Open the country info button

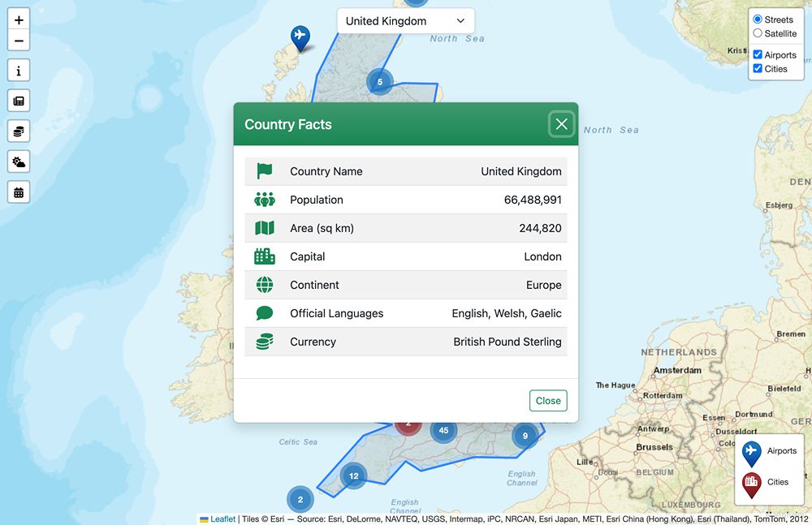19,71
